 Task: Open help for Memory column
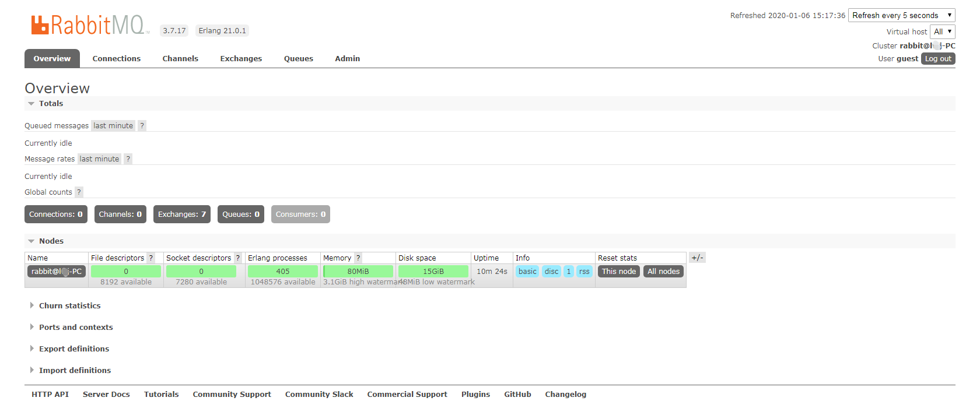click(358, 258)
